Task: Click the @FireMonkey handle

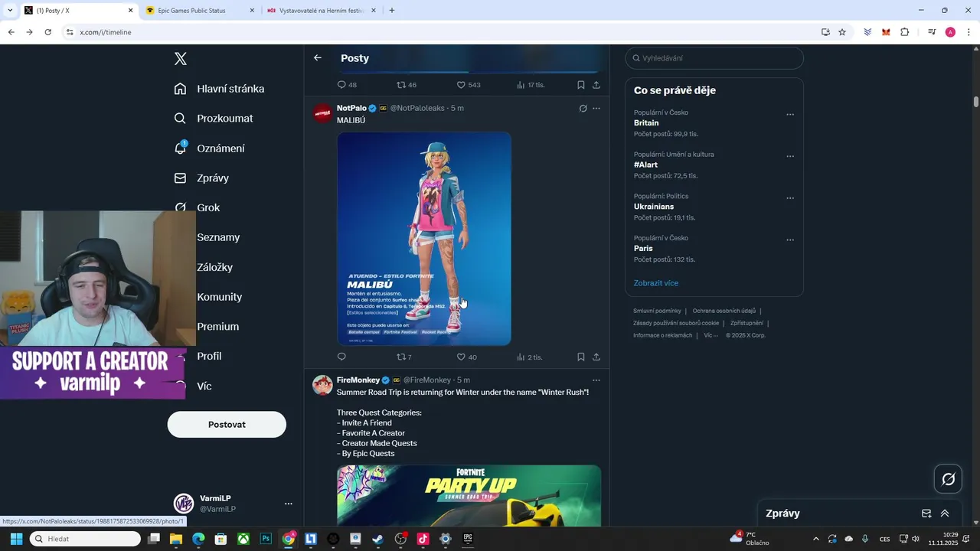Action: click(x=427, y=380)
